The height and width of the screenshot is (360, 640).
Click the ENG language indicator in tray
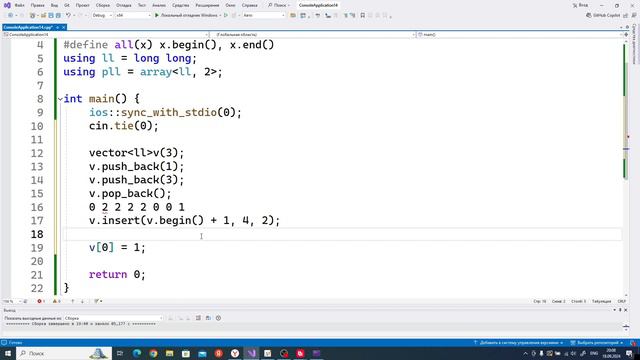point(594,353)
